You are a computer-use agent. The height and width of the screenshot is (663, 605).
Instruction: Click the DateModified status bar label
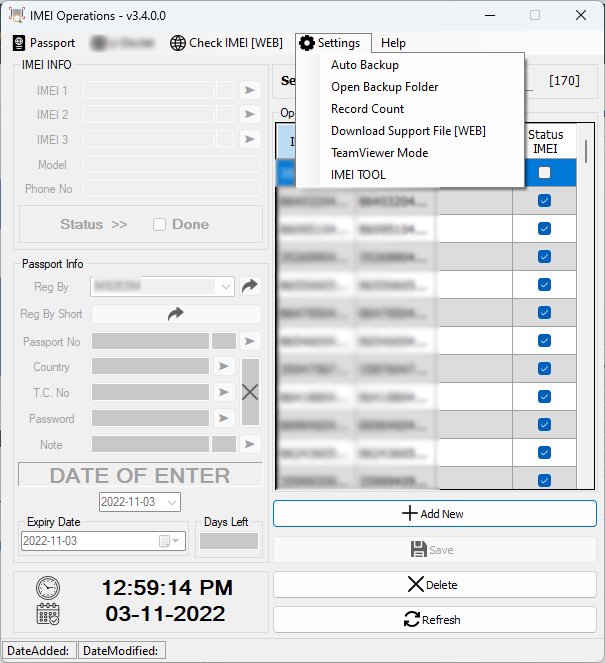[121, 651]
